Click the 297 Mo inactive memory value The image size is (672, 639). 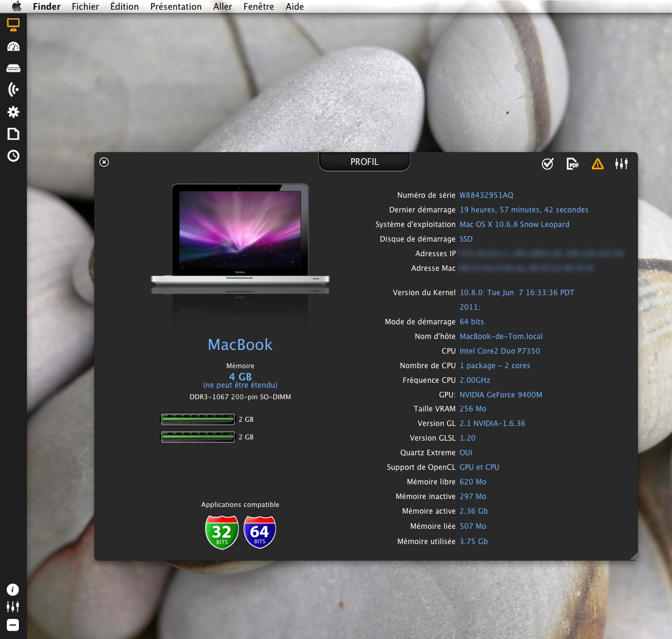473,496
